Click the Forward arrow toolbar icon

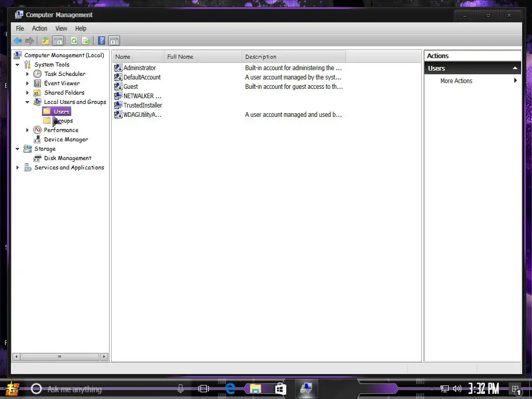tap(30, 41)
